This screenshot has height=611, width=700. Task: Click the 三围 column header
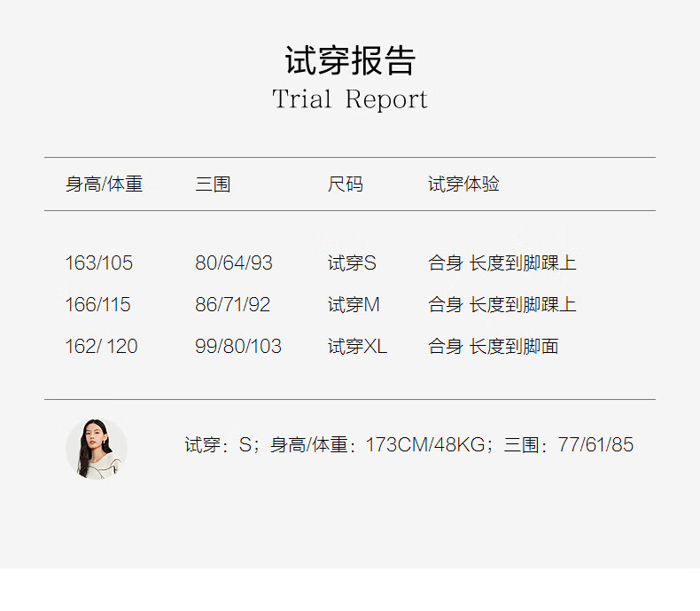[213, 184]
